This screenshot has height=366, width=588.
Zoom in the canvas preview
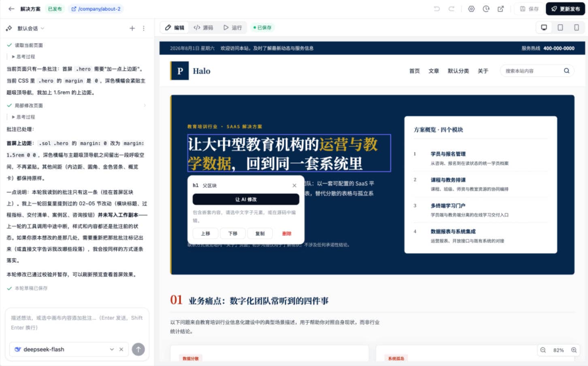pos(574,350)
